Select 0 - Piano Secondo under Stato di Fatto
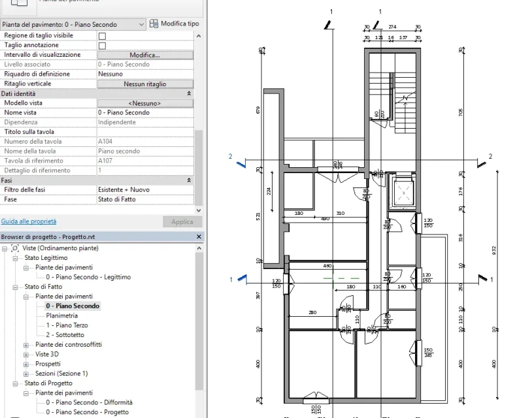This screenshot has height=418, width=532. (73, 306)
